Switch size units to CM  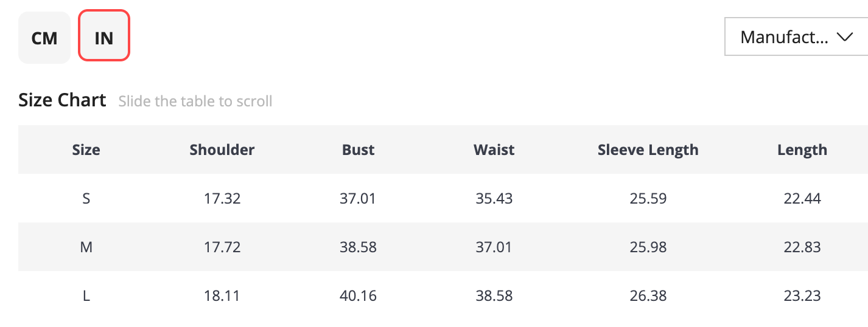44,38
